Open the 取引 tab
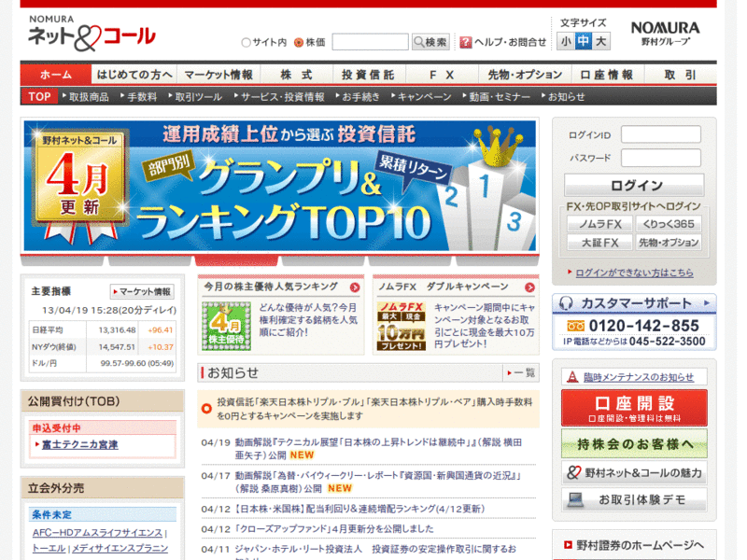 (681, 75)
